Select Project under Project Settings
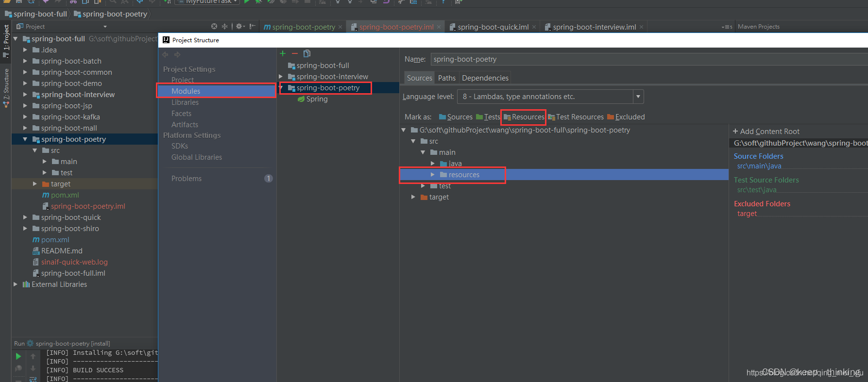 [183, 80]
